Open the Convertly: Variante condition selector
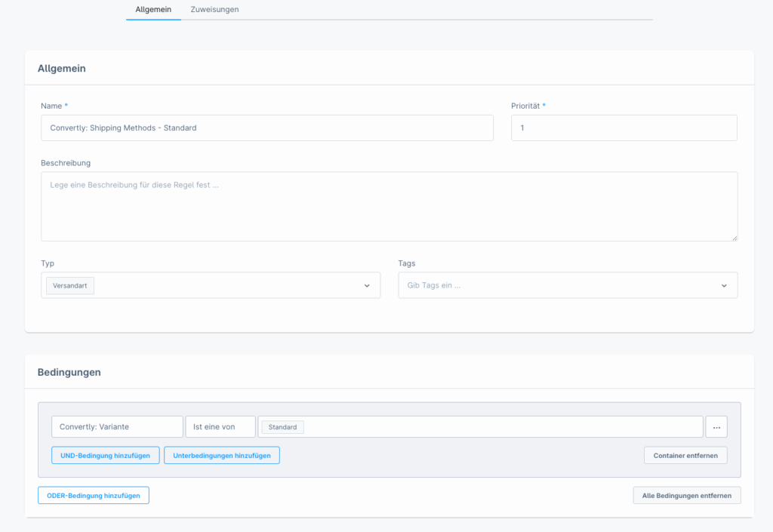This screenshot has width=773, height=532. 117,426
